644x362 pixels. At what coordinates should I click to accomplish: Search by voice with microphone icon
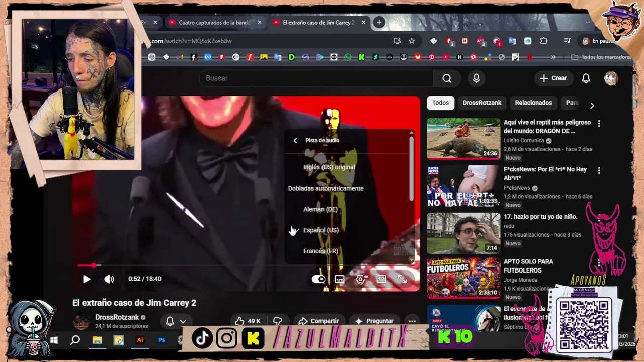[x=476, y=78]
